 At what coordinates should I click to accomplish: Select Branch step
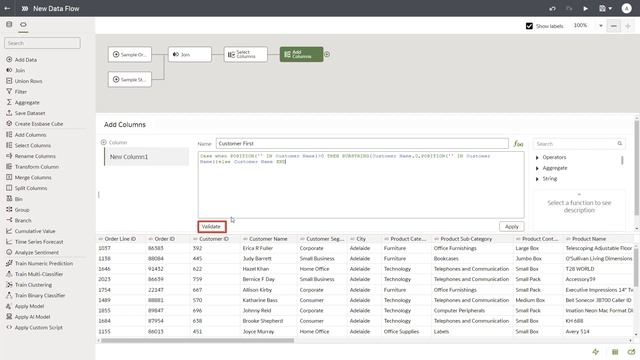(19, 220)
